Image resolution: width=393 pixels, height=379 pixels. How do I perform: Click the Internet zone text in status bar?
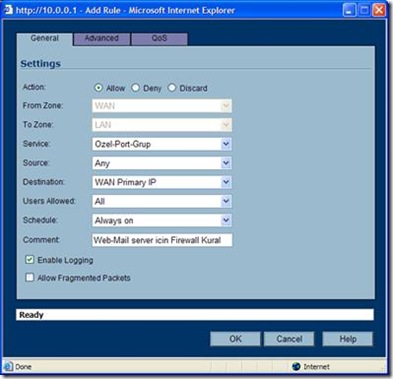[x=316, y=367]
